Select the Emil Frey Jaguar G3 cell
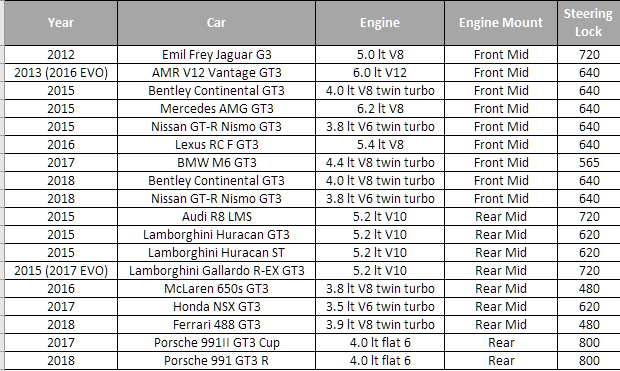The width and height of the screenshot is (620, 371). click(216, 55)
